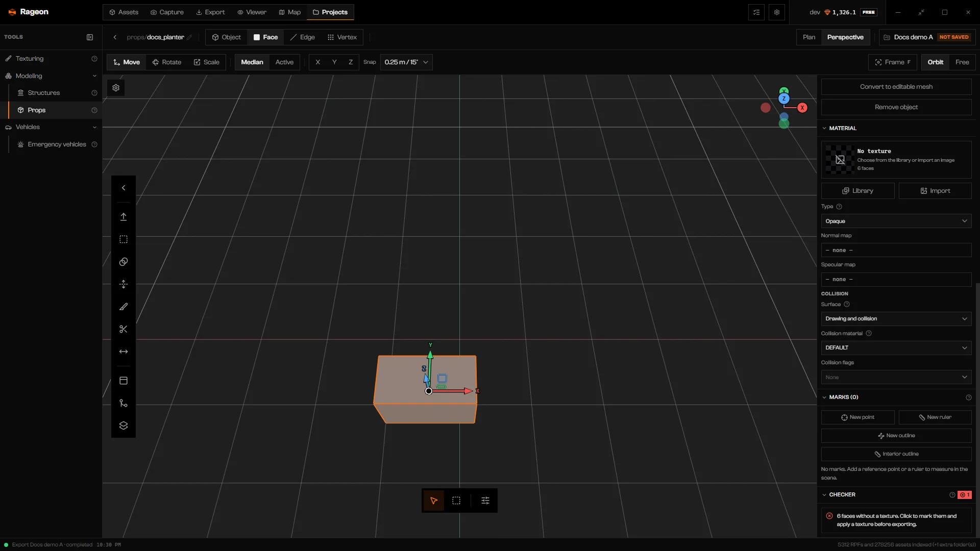Click the Frame F button
Screen dimensions: 980x551
click(893, 62)
